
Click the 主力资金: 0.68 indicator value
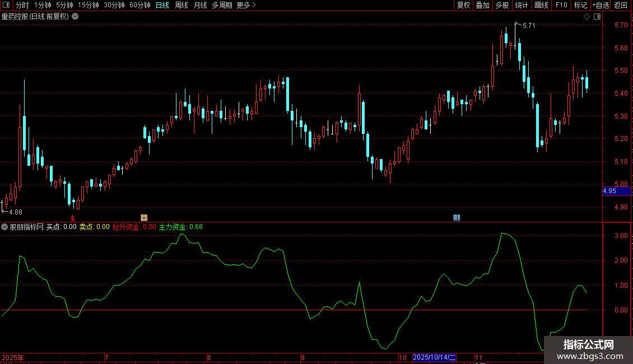(x=181, y=227)
